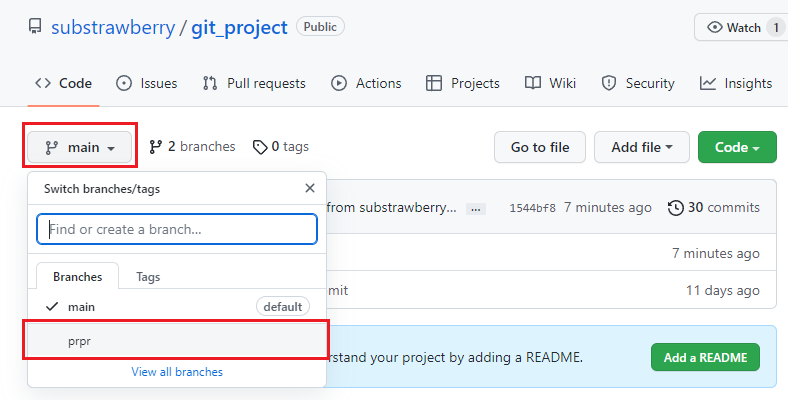Click the repository book icon beside substrawberry
788x400 pixels.
[x=35, y=27]
